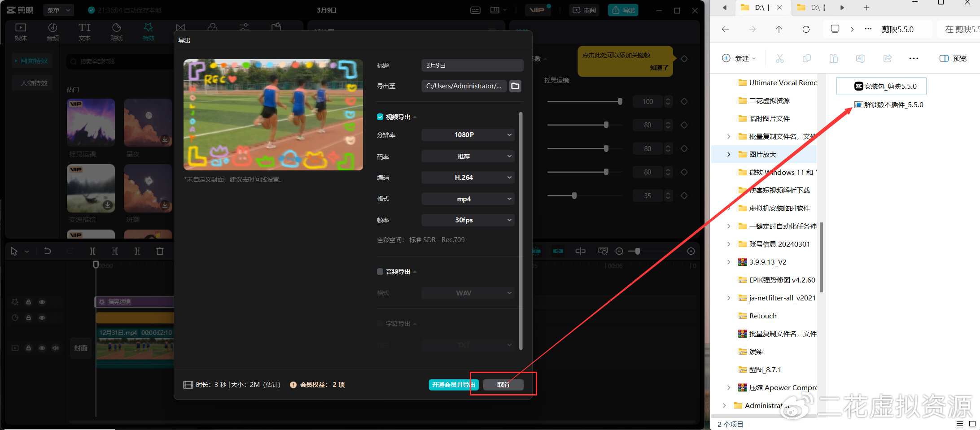Open the 分辨率 1080P dropdown
980x430 pixels.
[x=468, y=135]
